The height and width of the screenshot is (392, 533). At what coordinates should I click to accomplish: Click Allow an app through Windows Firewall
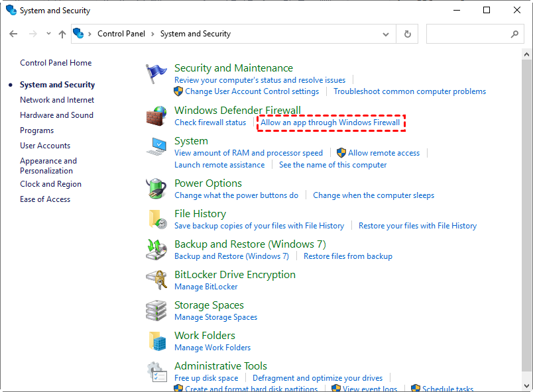pyautogui.click(x=330, y=122)
